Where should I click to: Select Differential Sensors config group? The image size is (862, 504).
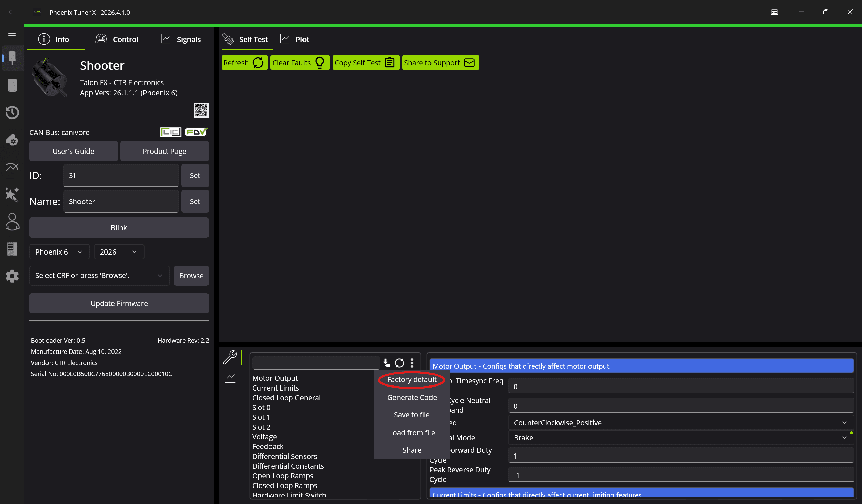[x=285, y=457]
